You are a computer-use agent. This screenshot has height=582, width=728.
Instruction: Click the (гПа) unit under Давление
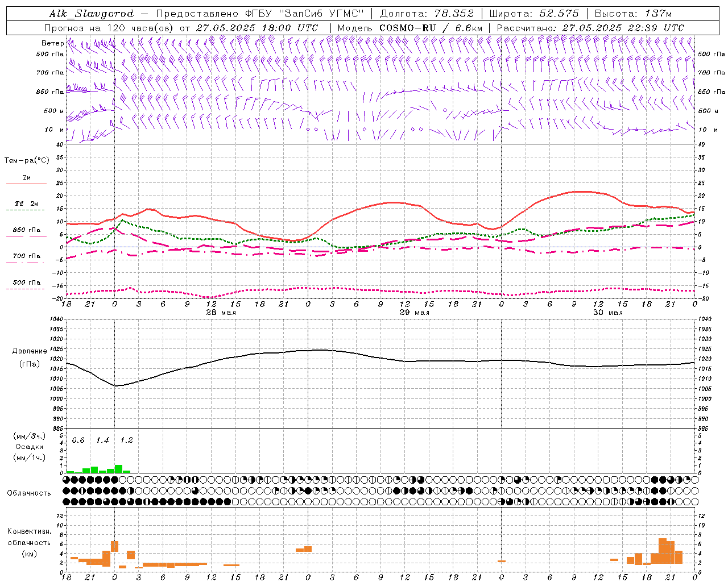[x=30, y=364]
